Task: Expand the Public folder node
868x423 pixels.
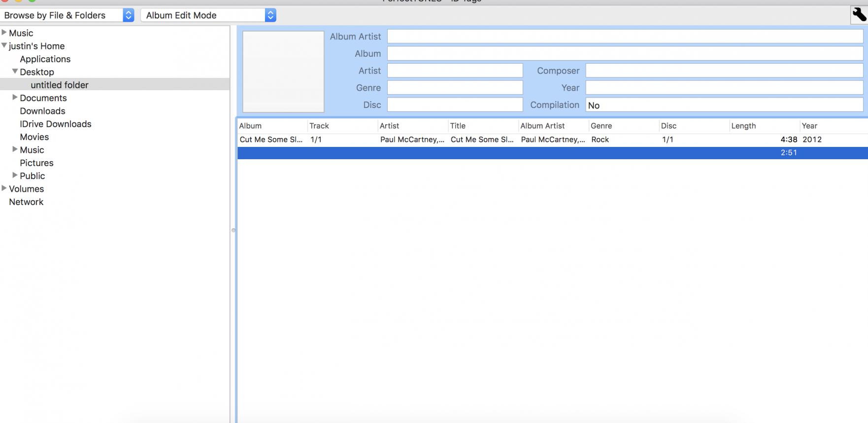Action: pos(15,175)
